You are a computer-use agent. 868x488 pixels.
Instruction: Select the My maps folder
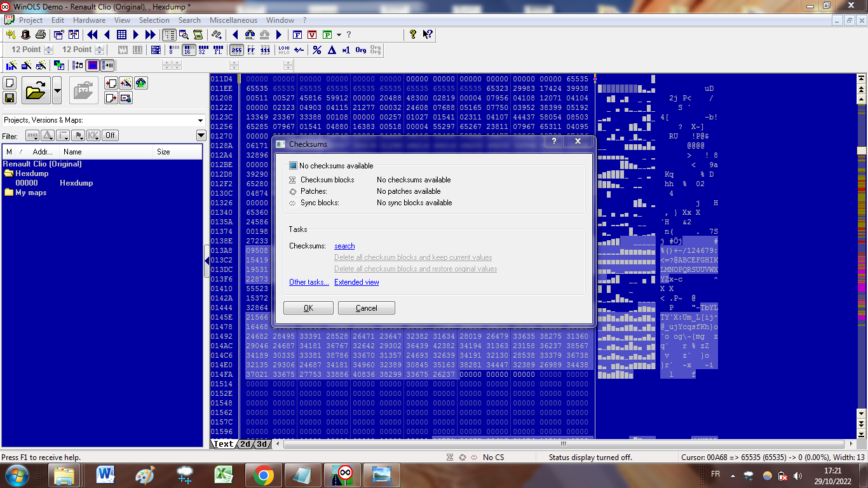31,193
